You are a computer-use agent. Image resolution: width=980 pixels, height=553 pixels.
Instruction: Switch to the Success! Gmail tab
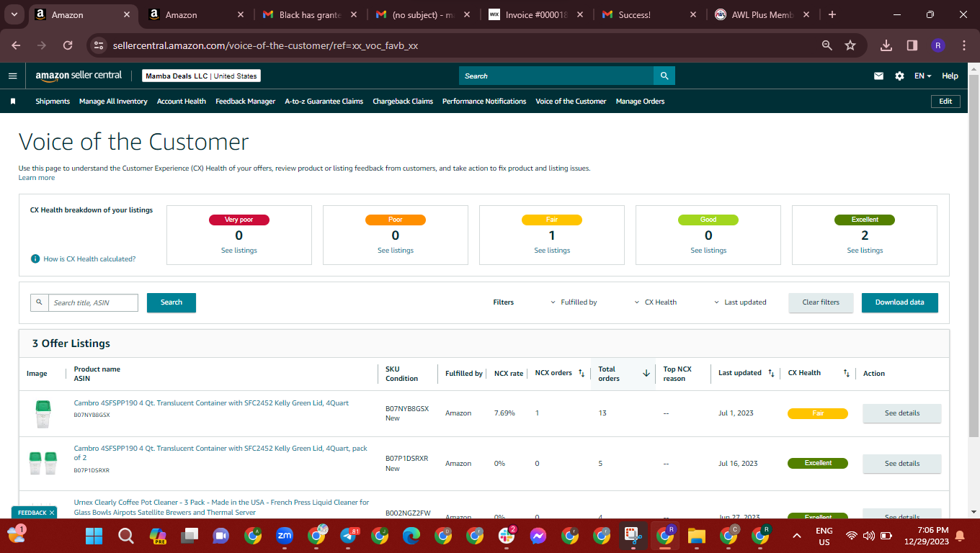tap(651, 14)
